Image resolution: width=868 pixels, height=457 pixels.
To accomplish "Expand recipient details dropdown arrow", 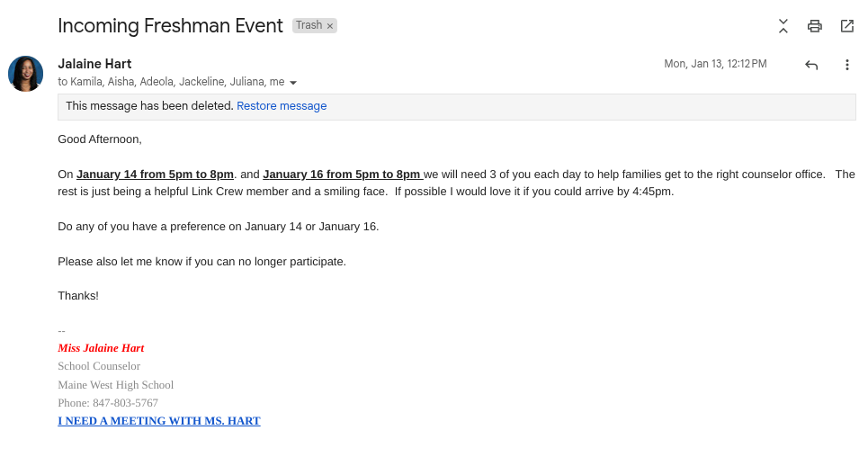I will click(293, 83).
